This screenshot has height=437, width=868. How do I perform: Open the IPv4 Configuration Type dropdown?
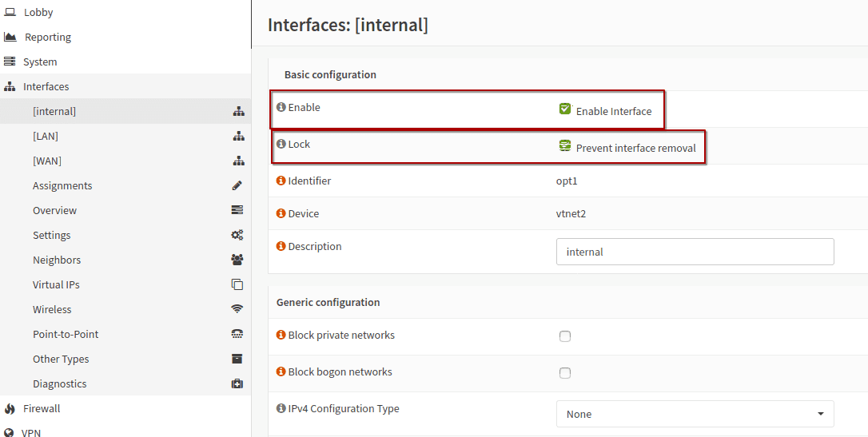point(695,414)
